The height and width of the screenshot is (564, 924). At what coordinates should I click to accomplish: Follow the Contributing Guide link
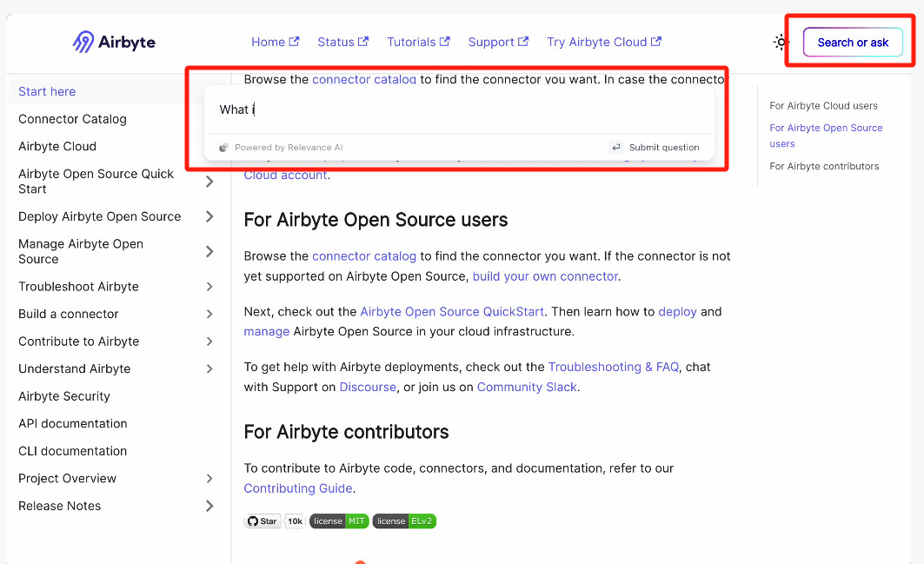click(298, 488)
